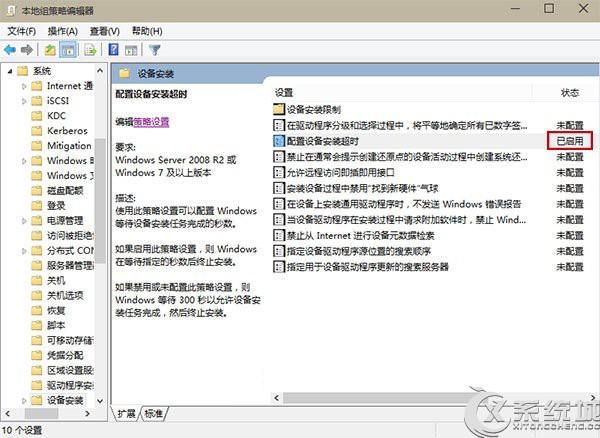Click the 策略设置 link

click(x=151, y=122)
